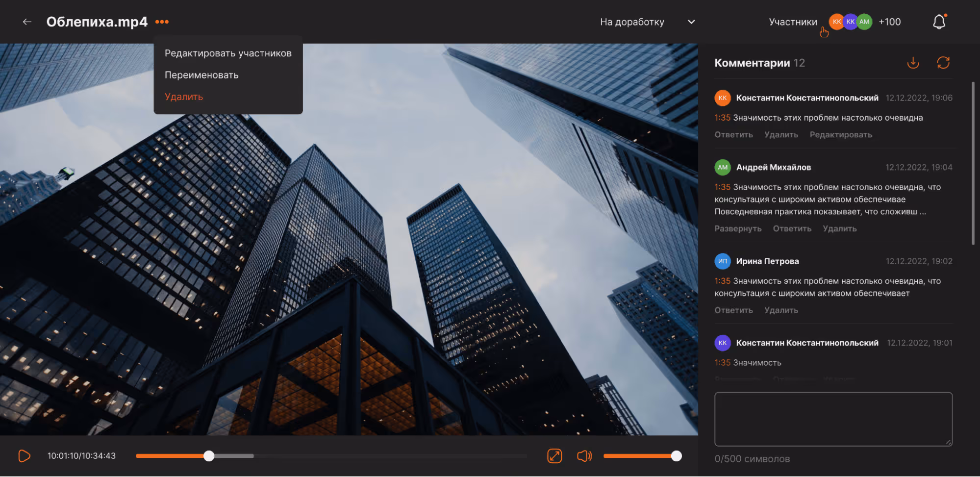Mute the video sound
This screenshot has width=980, height=477.
[x=584, y=456]
